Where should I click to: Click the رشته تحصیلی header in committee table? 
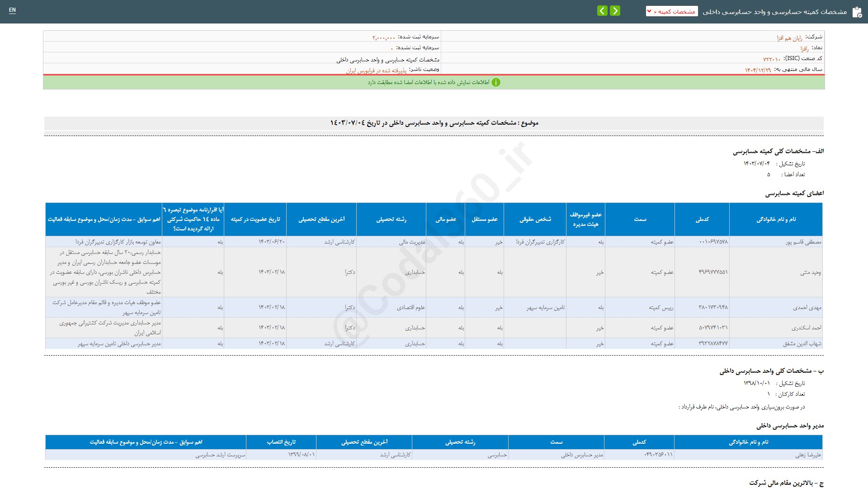[391, 219]
